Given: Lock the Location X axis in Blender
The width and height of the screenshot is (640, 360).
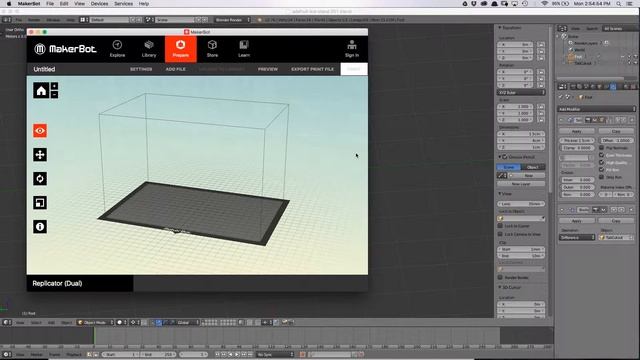Looking at the screenshot, I should tap(541, 44).
